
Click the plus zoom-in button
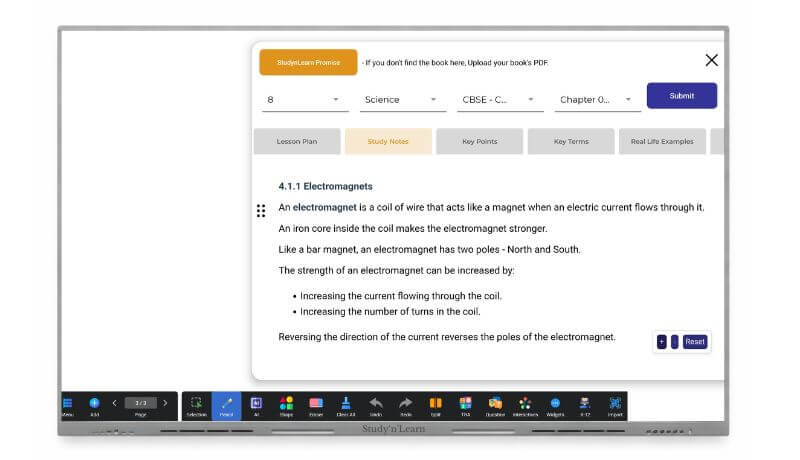tap(662, 342)
